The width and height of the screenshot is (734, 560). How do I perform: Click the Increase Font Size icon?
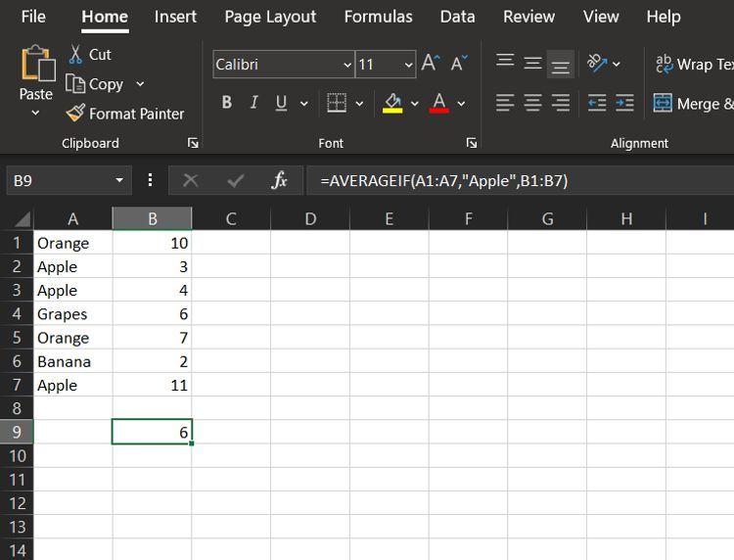coord(431,63)
